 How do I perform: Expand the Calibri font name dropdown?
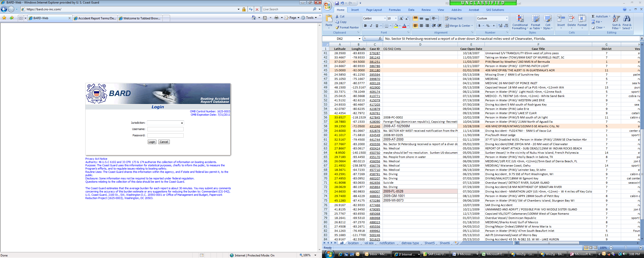tap(385, 18)
